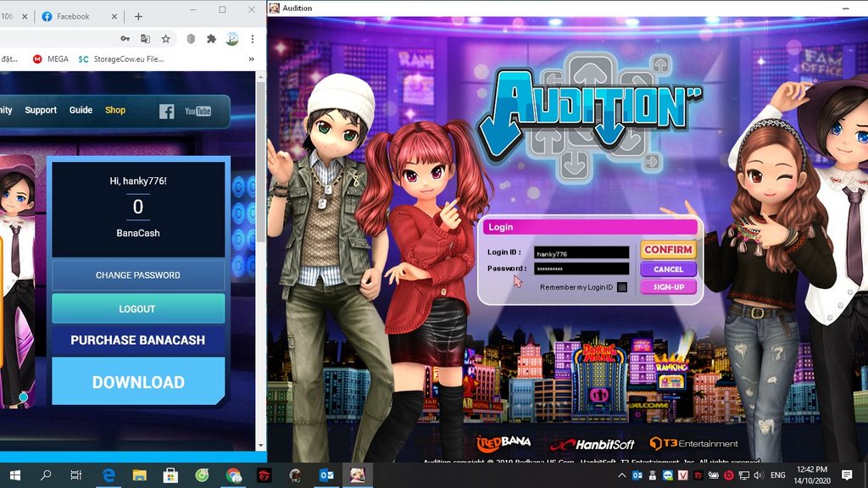Close the Facebook tab

[114, 17]
